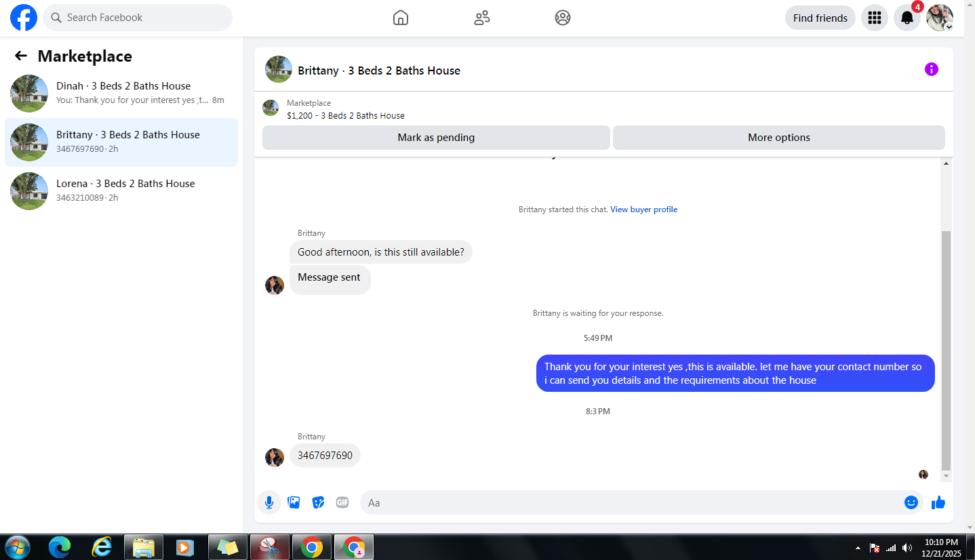Screen dimensions: 975x560
Task: Open the GIF picker icon
Action: pyautogui.click(x=342, y=502)
